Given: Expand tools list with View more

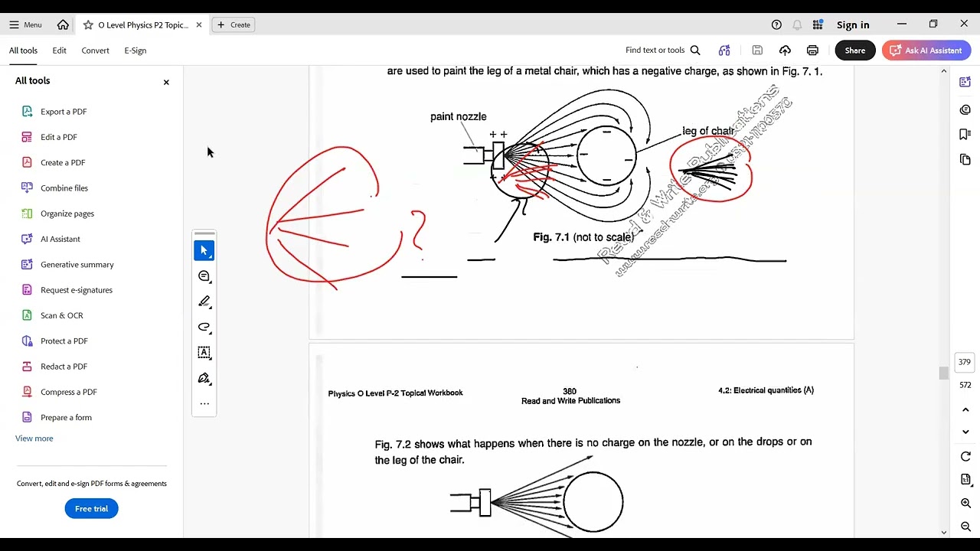Looking at the screenshot, I should [x=34, y=439].
